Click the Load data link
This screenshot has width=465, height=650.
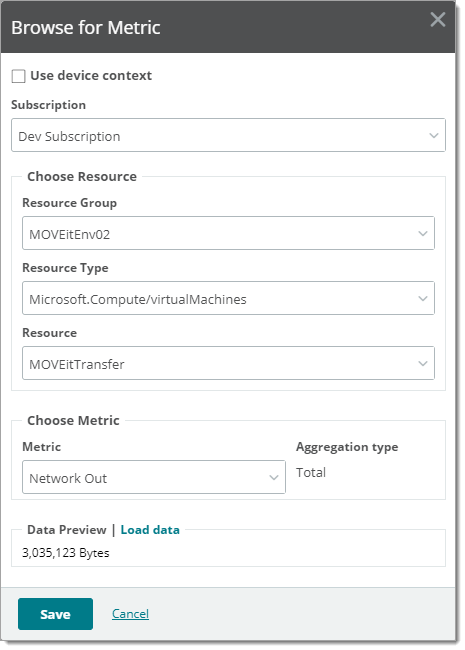point(150,530)
